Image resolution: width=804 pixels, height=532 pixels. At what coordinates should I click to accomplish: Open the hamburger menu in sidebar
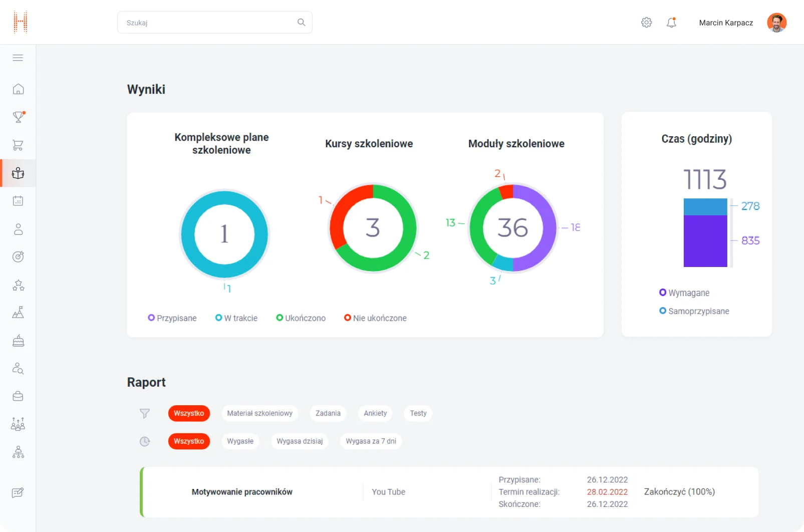pos(18,58)
